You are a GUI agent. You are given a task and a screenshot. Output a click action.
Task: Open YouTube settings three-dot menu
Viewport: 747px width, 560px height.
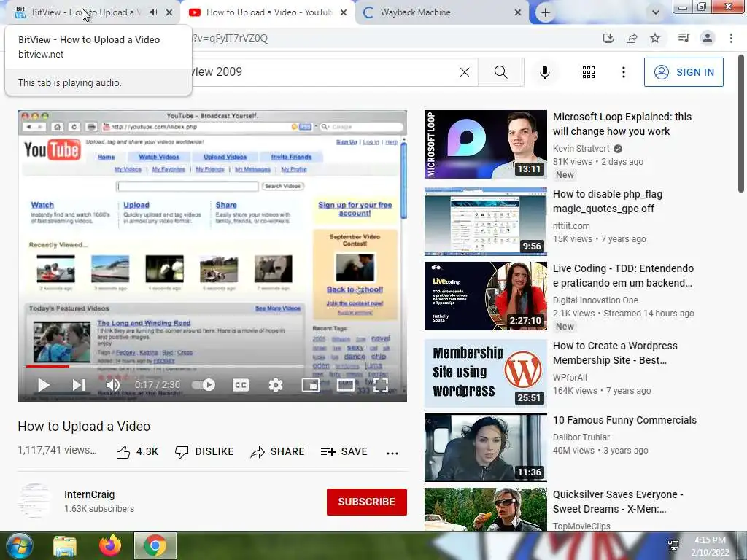(x=624, y=72)
